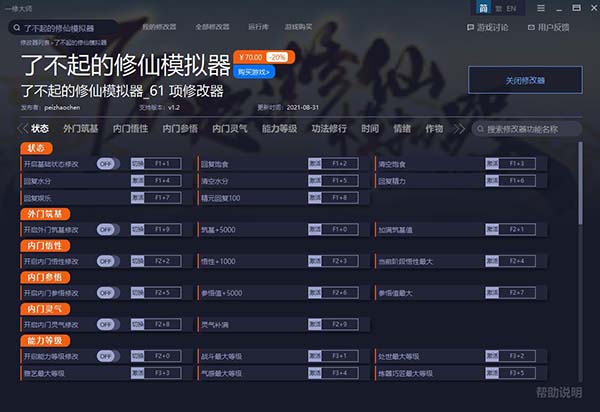The height and width of the screenshot is (412, 600).
Task: Activate 回复精力 with its 激活 button
Action: click(492, 181)
